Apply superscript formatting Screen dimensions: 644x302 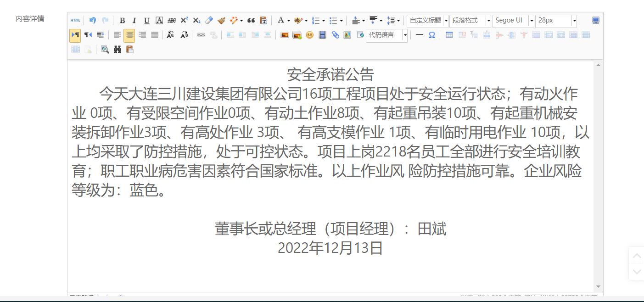click(184, 20)
